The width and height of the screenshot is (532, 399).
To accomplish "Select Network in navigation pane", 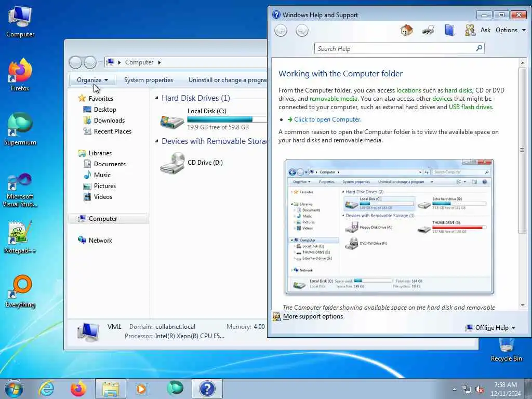I will [x=100, y=241].
